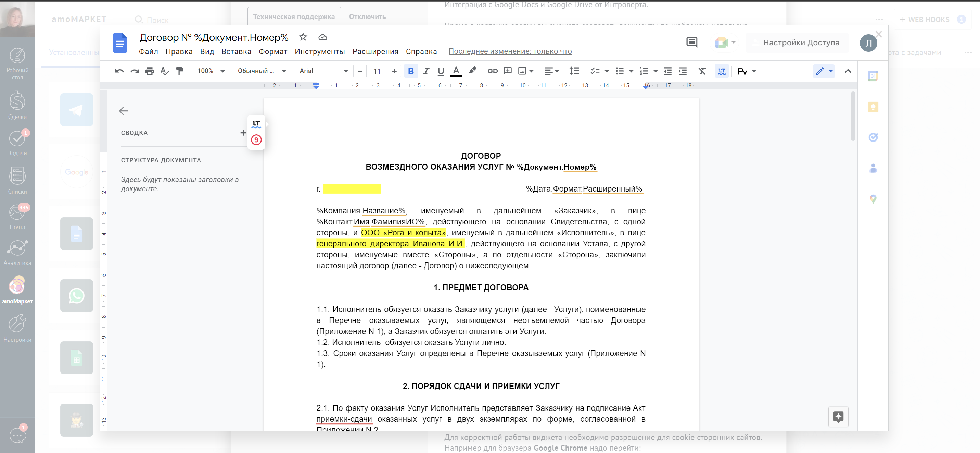
Task: Close the document outline with back arrow
Action: (x=123, y=111)
